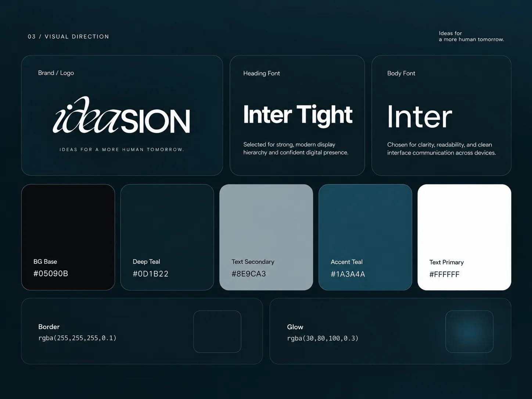Image resolution: width=532 pixels, height=399 pixels.
Task: Click the 'Text Secondary' swatch label
Action: click(253, 262)
